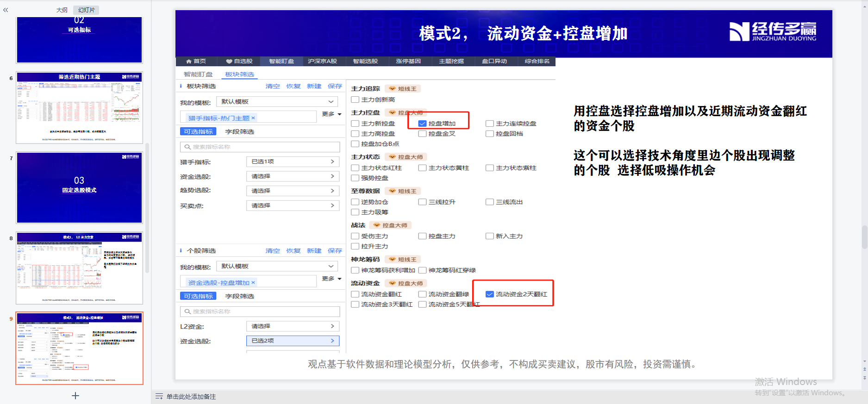Click the 控盘大师 badge beside 流动资金

pyautogui.click(x=406, y=283)
